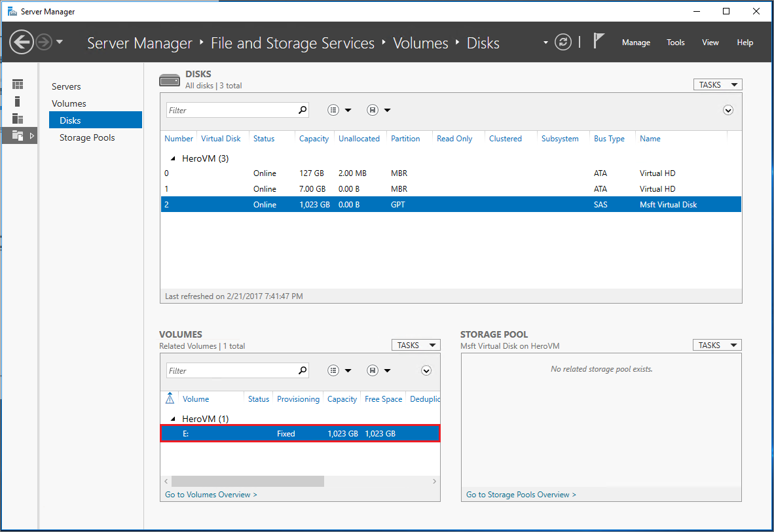Click Volumes horizontal scrollbar thumb

248,481
